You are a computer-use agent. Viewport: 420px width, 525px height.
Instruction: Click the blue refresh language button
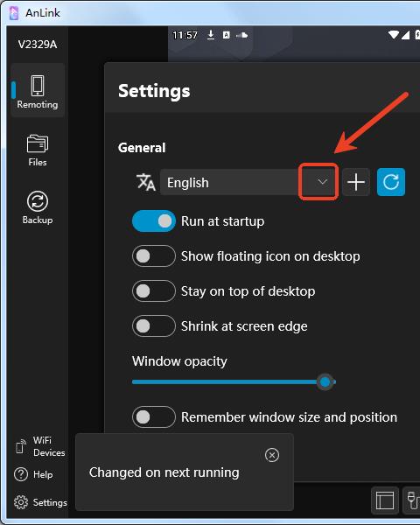click(x=391, y=182)
